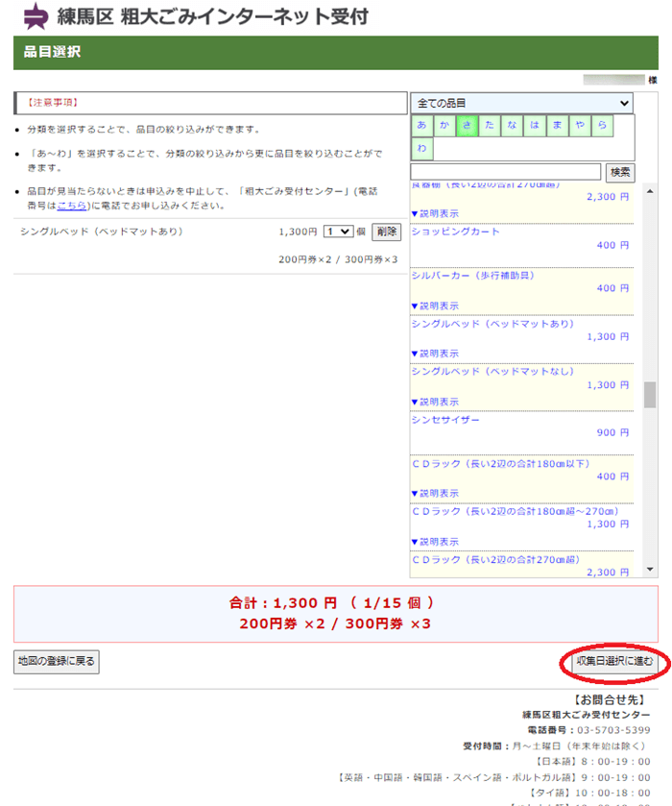Click the item search text field
The height and width of the screenshot is (806, 672).
point(506,172)
